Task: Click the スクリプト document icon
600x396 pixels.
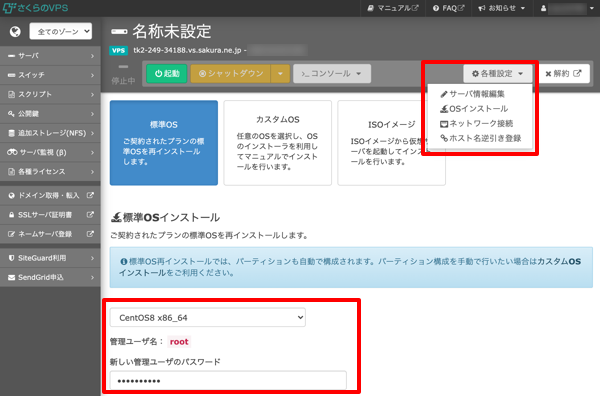Action: tap(11, 95)
